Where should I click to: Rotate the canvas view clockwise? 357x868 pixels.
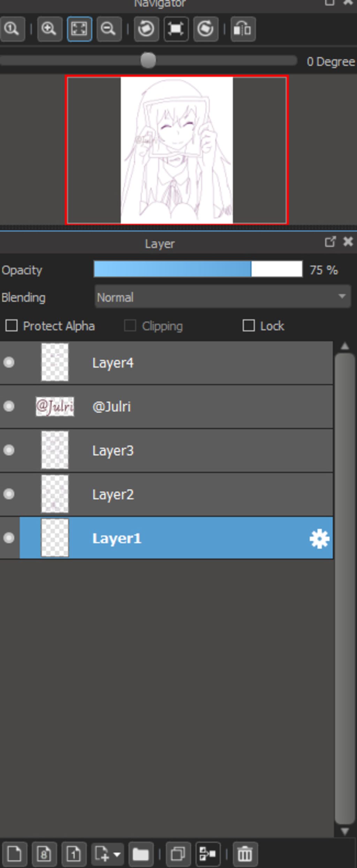[205, 29]
